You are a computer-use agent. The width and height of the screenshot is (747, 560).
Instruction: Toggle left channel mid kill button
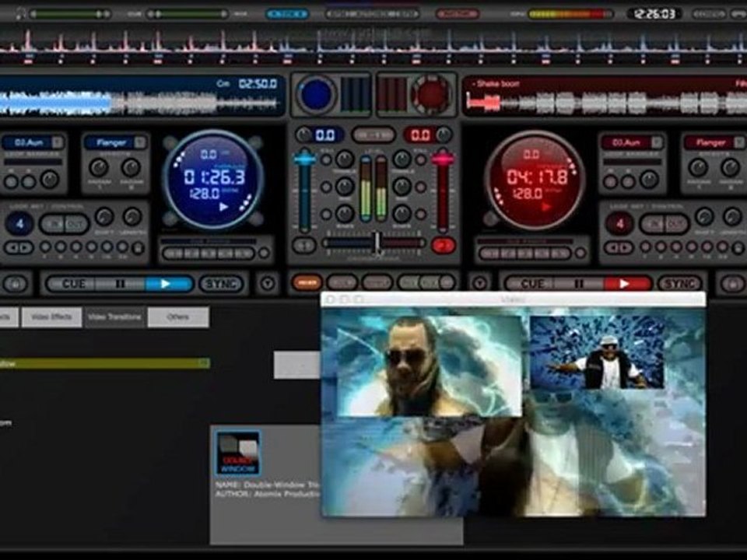[326, 187]
